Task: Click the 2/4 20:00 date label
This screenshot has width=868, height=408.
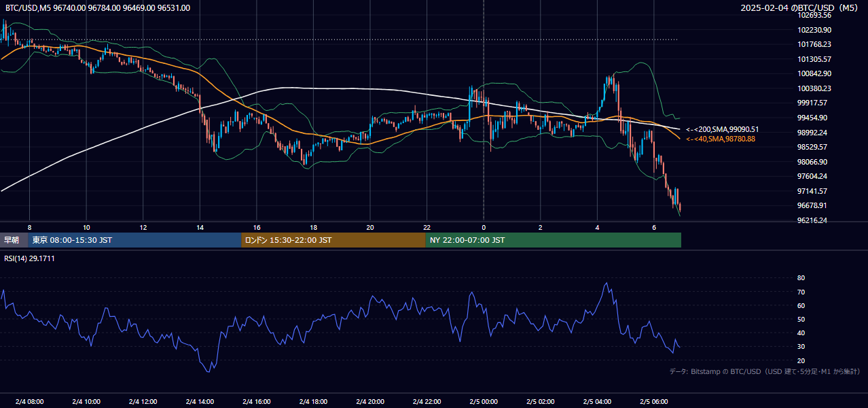Action: pyautogui.click(x=370, y=402)
